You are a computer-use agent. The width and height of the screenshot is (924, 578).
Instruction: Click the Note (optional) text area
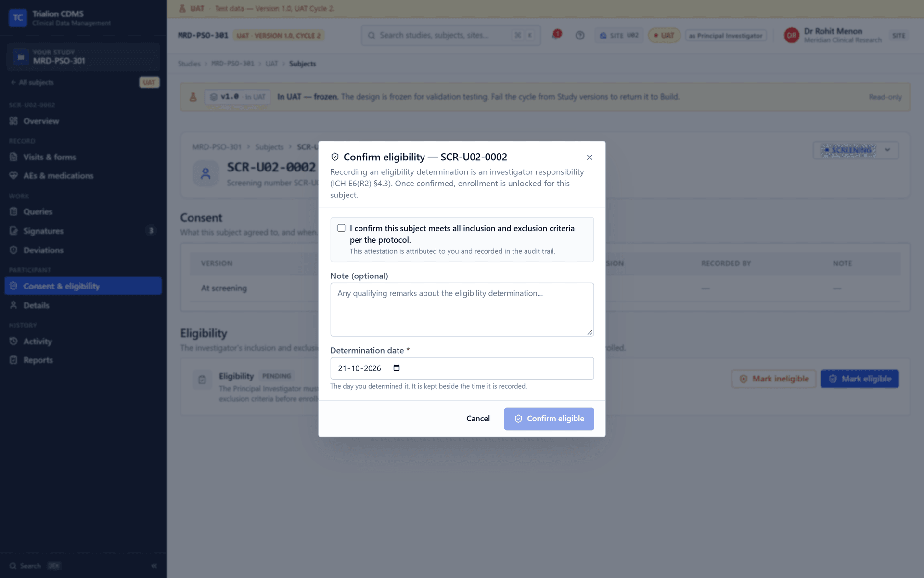pos(462,309)
